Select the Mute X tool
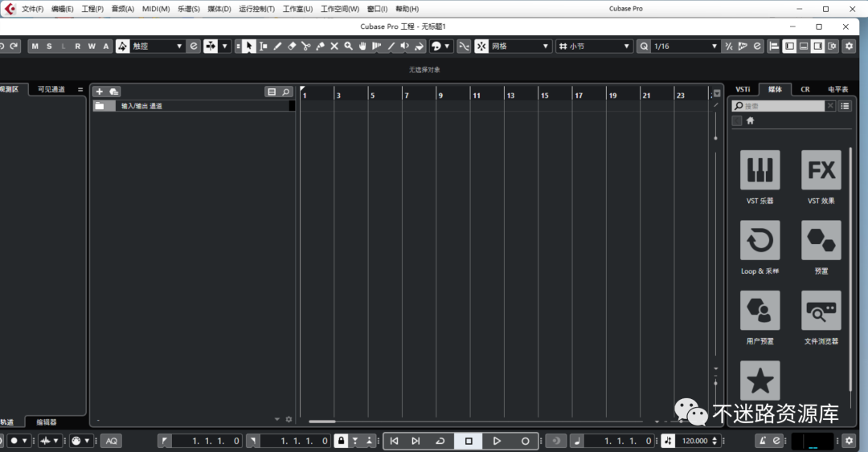Viewport: 868px width, 452px height. coord(334,46)
